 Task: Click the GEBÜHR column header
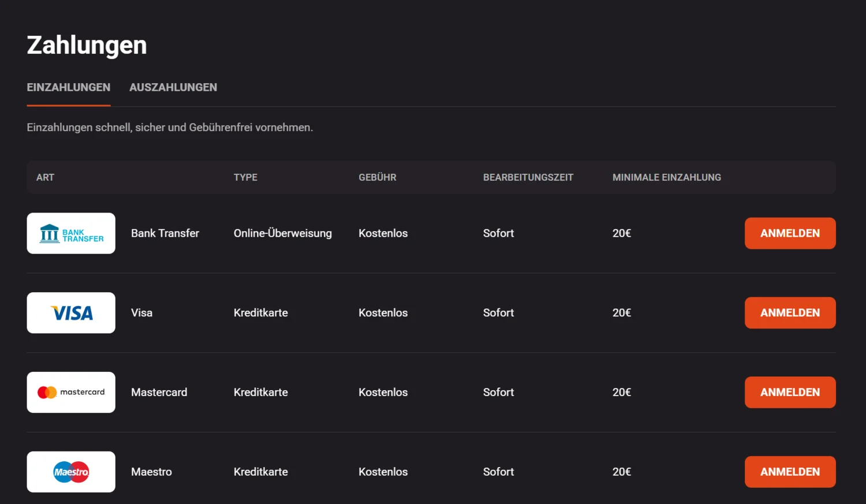point(378,177)
